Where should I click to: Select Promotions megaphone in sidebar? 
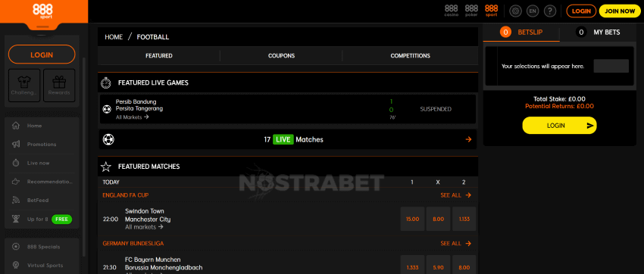click(42, 145)
